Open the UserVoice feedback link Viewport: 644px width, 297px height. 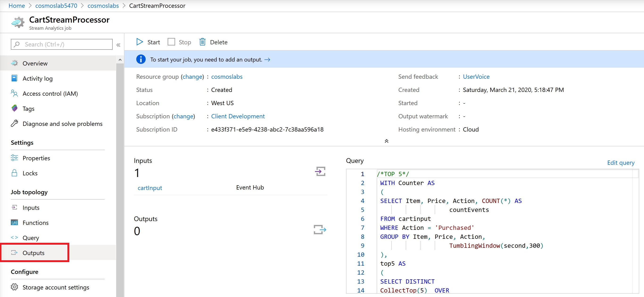[476, 77]
